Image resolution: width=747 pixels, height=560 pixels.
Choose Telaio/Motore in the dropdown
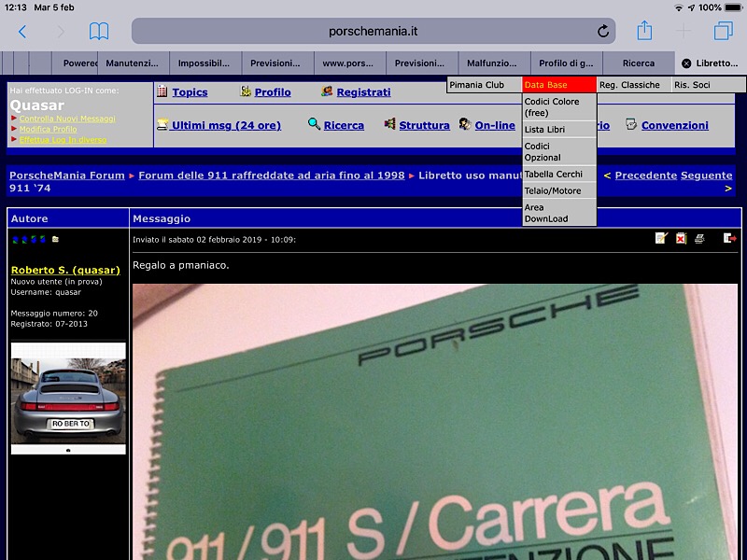pos(559,191)
